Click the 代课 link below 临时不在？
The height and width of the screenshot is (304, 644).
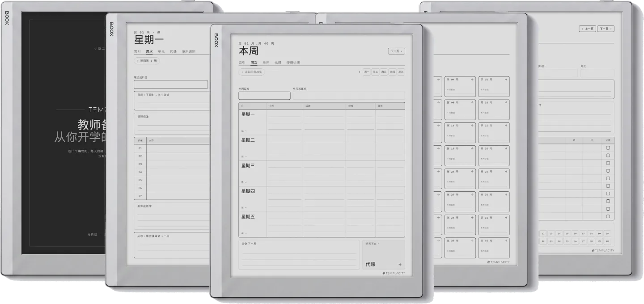click(370, 264)
